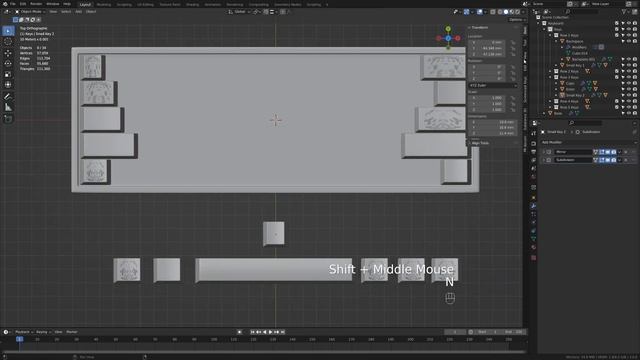This screenshot has height=360, width=640.
Task: Open the XYZ Euler rotation mode dropdown
Action: 493,86
